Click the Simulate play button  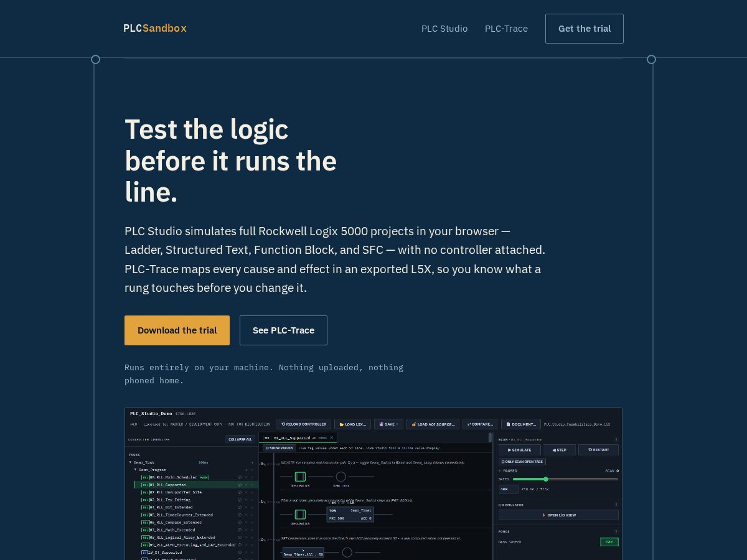[520, 450]
